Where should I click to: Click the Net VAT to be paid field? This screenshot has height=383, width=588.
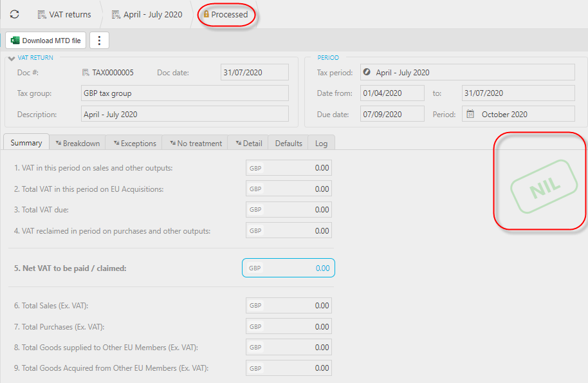pos(288,268)
